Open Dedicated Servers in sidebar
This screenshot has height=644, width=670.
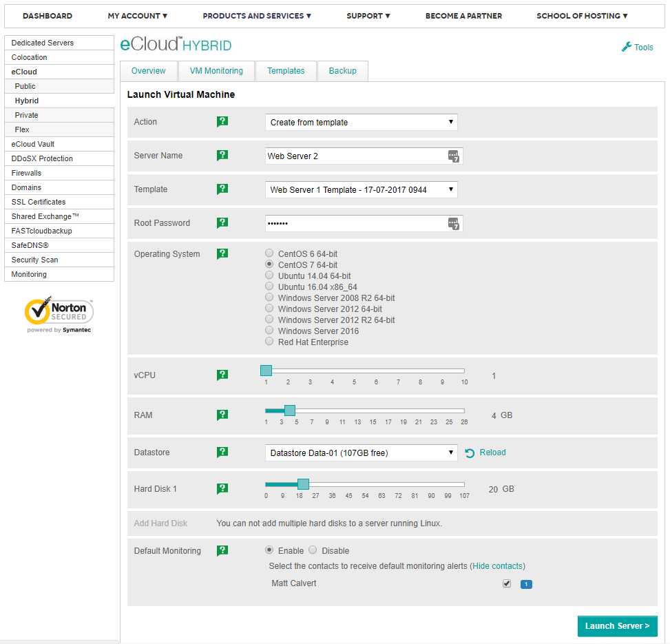tap(59, 43)
